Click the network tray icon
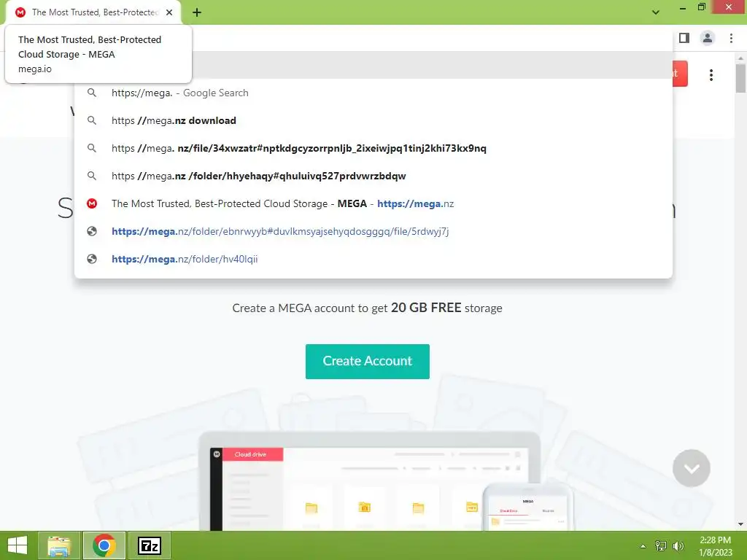 [661, 545]
